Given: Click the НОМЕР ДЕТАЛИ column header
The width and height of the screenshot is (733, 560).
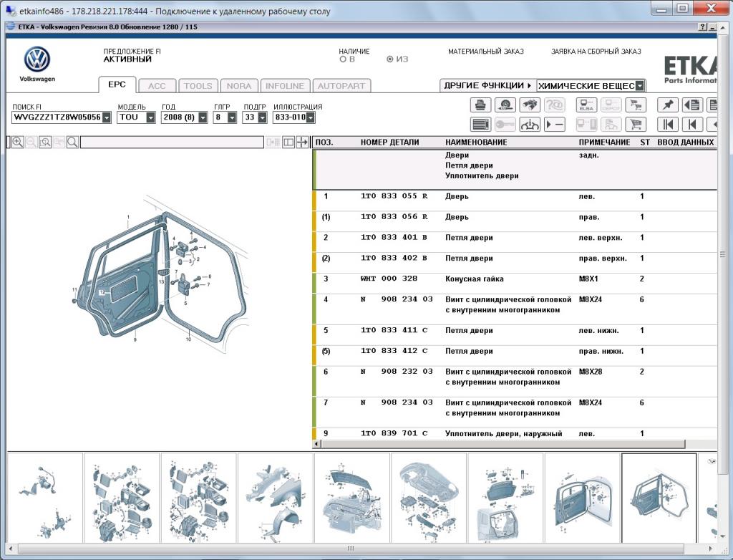Looking at the screenshot, I should pos(389,143).
